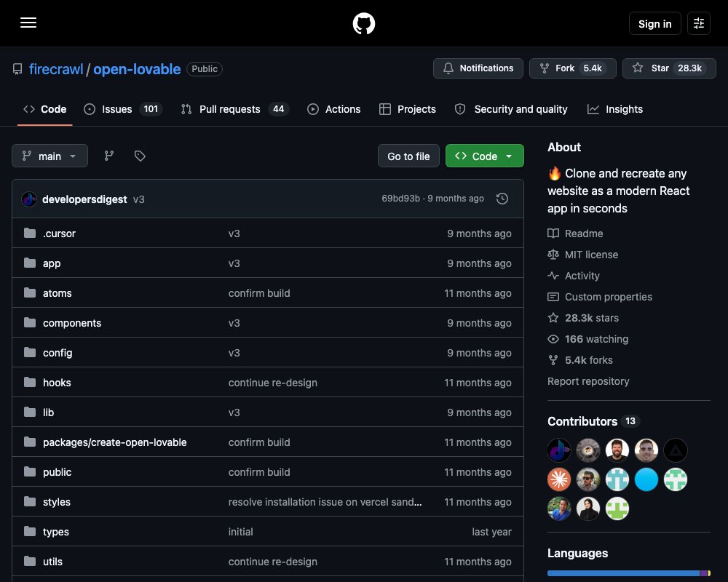Open the lib folder
This screenshot has height=582, width=728.
pyautogui.click(x=48, y=412)
